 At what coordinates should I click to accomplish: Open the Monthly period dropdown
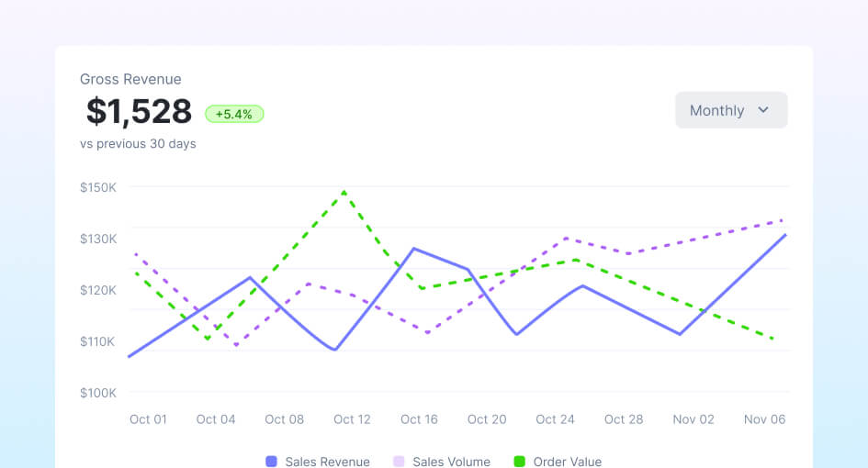coord(730,110)
